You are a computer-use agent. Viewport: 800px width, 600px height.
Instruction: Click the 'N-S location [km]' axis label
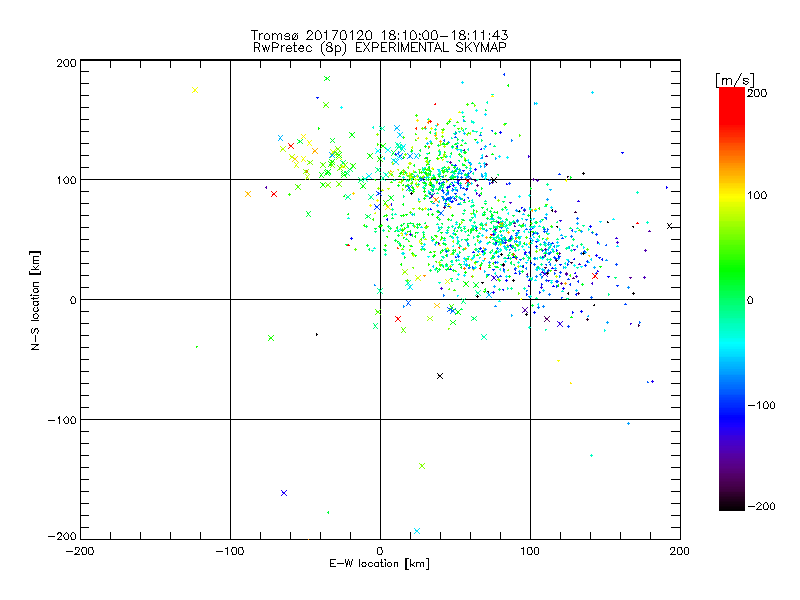35,301
